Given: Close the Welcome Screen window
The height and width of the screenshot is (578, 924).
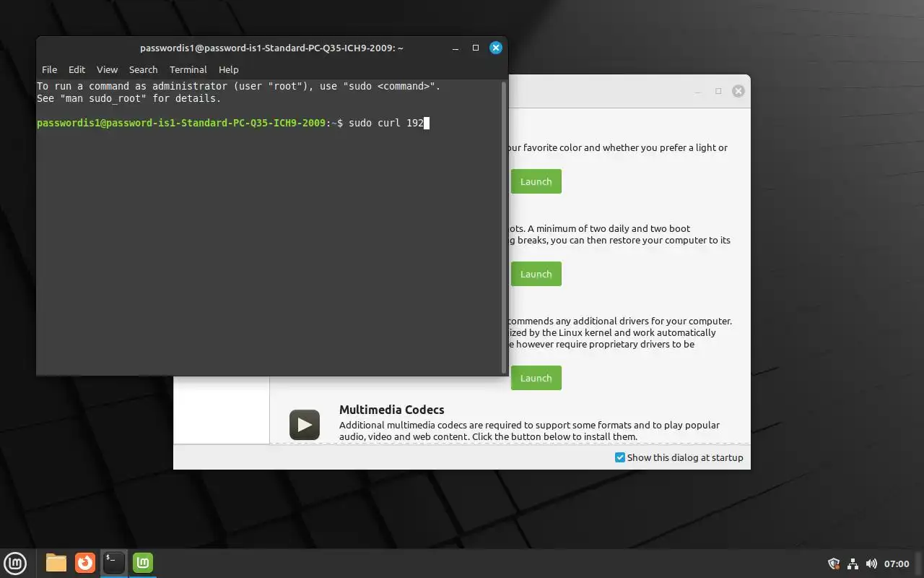Looking at the screenshot, I should click(738, 91).
